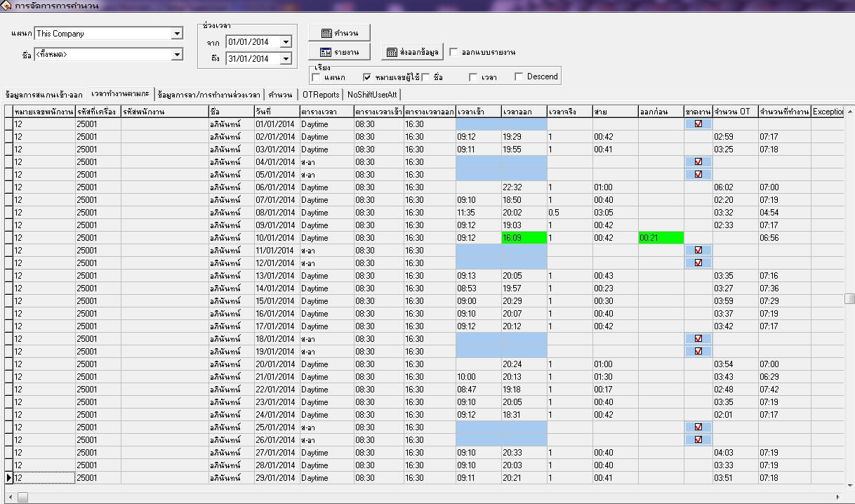Select the 07:42 worked-hours cell

(784, 390)
